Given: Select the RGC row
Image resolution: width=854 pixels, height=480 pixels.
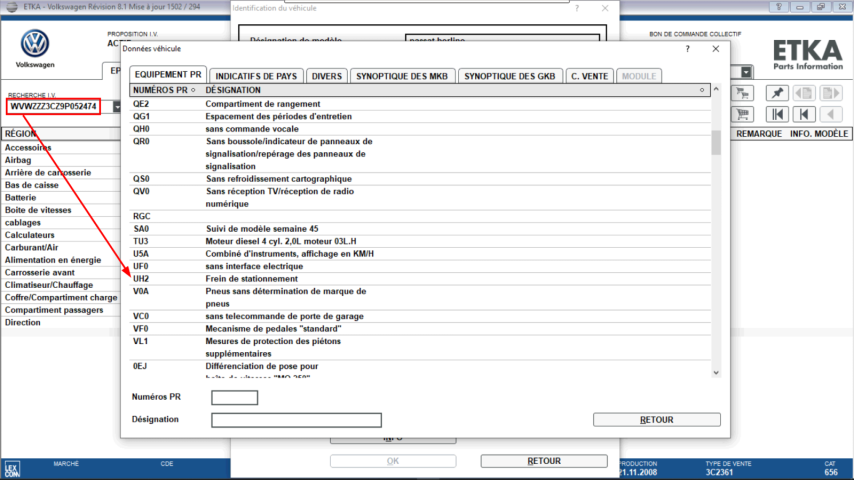Looking at the screenshot, I should click(420, 216).
